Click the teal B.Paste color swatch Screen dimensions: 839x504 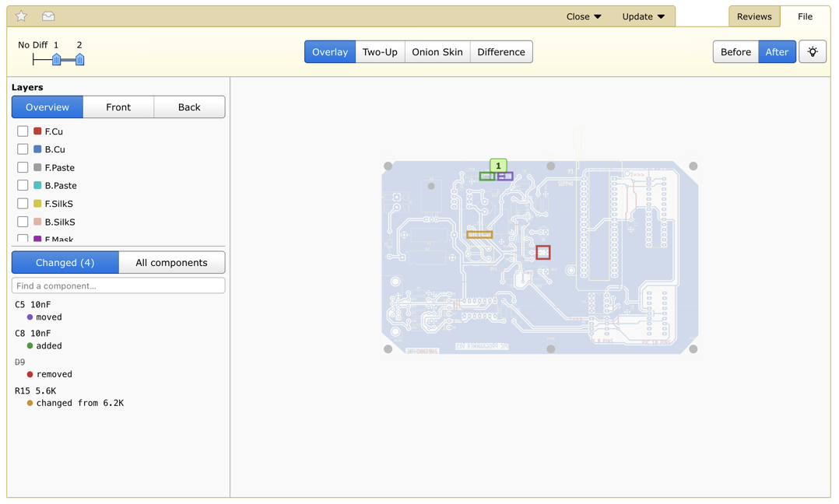click(x=37, y=185)
